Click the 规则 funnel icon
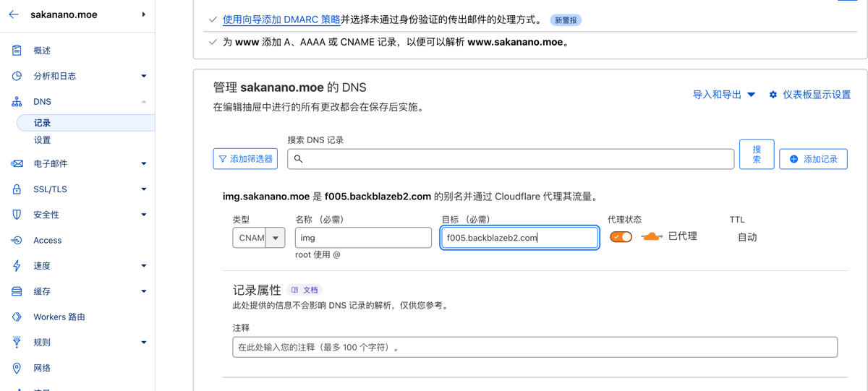868x391 pixels. (x=17, y=343)
